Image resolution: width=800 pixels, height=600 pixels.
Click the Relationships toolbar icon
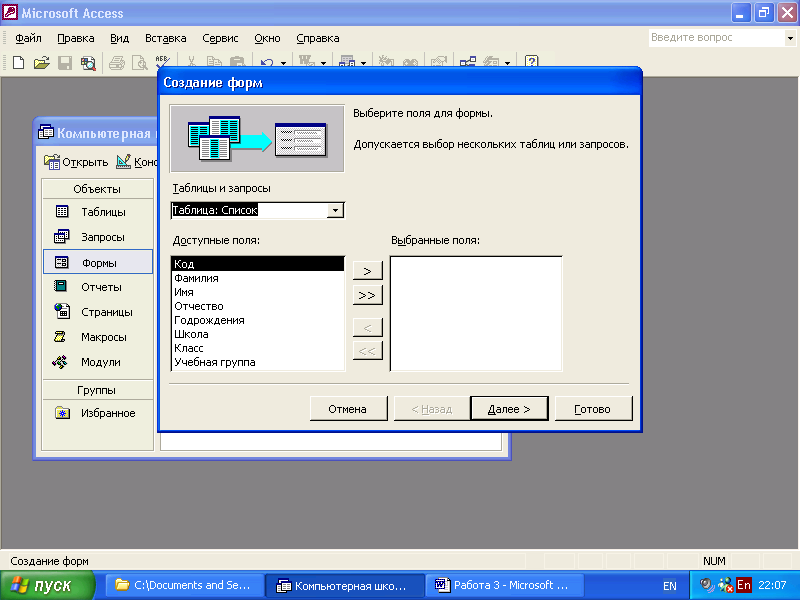pos(468,62)
